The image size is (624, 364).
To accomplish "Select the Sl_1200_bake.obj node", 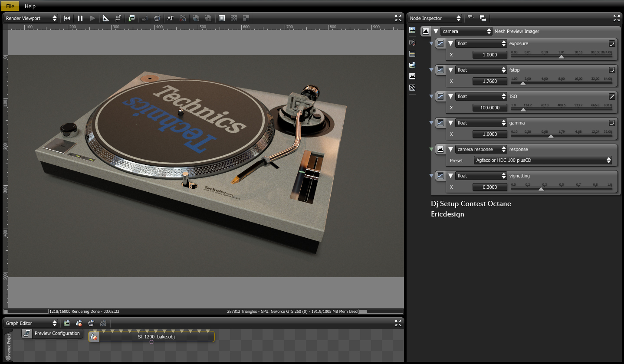I will tap(156, 337).
